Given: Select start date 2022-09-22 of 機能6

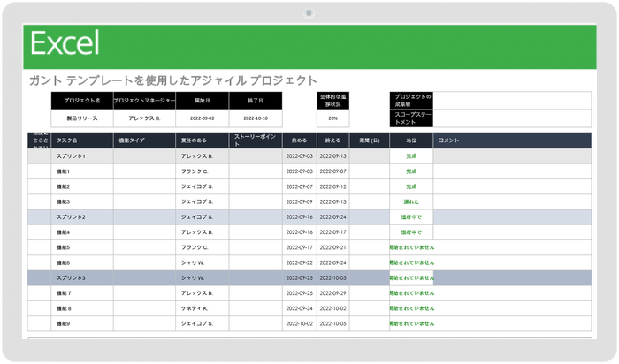Looking at the screenshot, I should click(300, 262).
